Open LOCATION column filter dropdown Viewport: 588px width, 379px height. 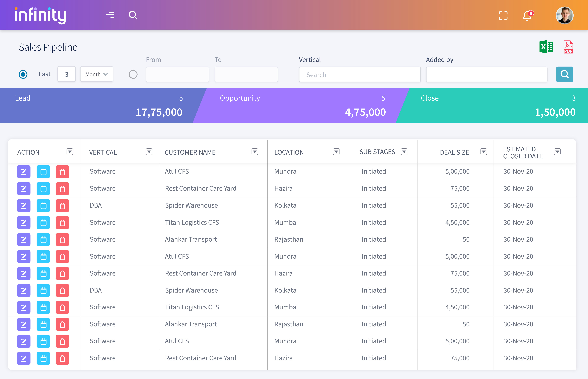point(336,152)
